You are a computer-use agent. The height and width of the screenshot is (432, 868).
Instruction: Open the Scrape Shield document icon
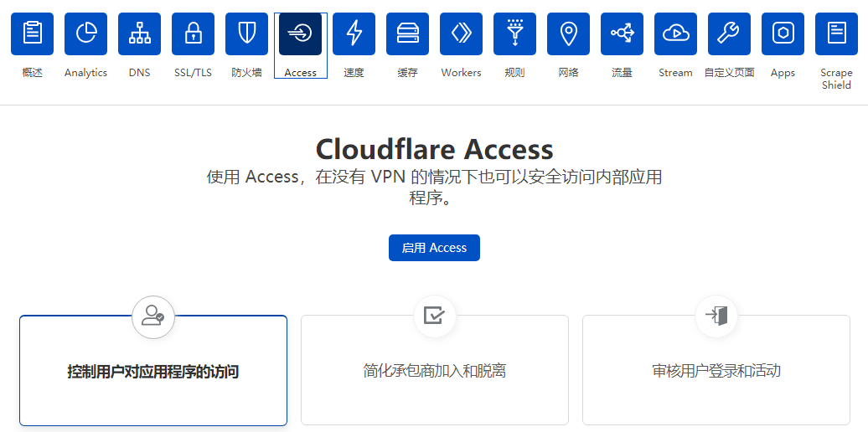click(x=836, y=33)
